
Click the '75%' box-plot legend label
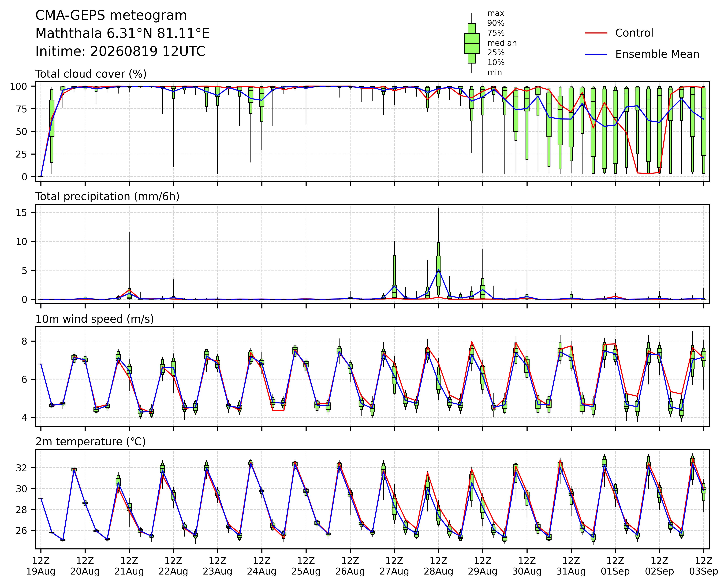(x=496, y=33)
